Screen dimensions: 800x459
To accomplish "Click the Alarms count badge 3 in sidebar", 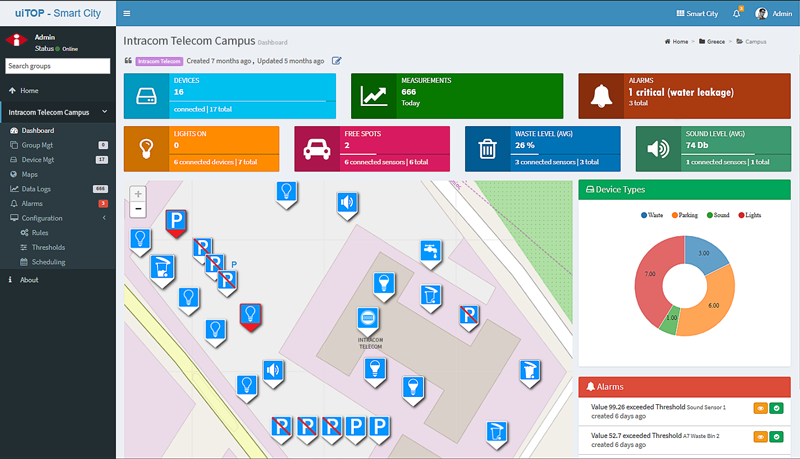I will [103, 203].
